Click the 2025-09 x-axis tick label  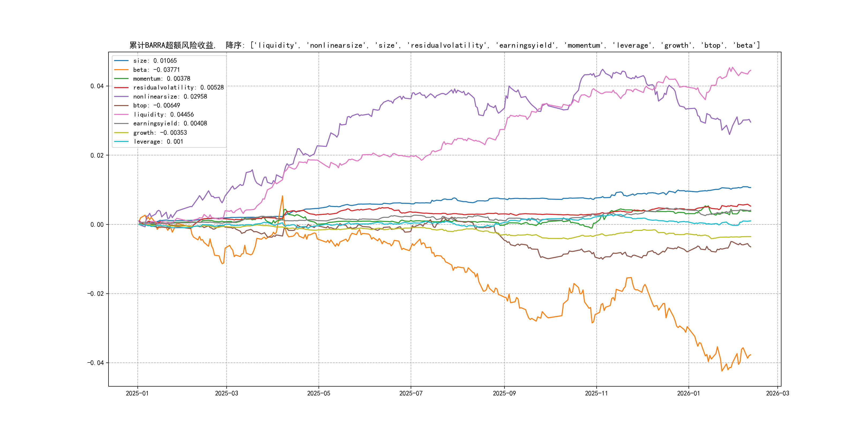click(504, 393)
